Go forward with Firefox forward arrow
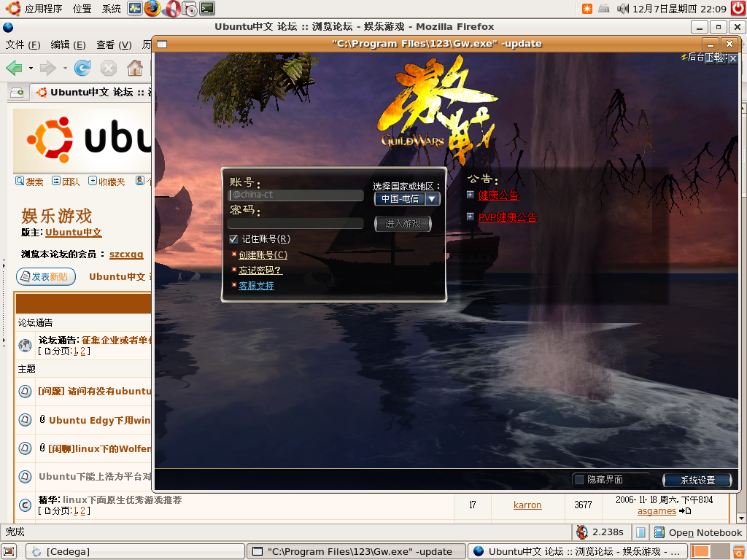Viewport: 747px width, 560px height. click(x=47, y=68)
